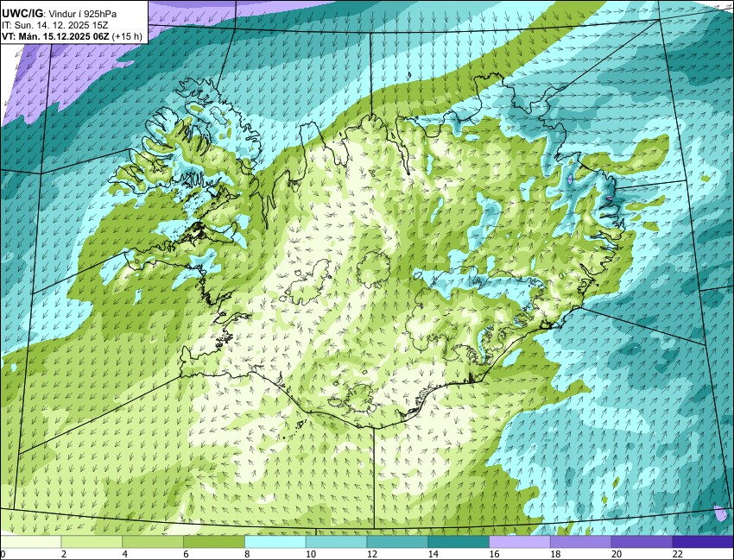Click the legend value "6"
This screenshot has width=734, height=560.
point(187,554)
